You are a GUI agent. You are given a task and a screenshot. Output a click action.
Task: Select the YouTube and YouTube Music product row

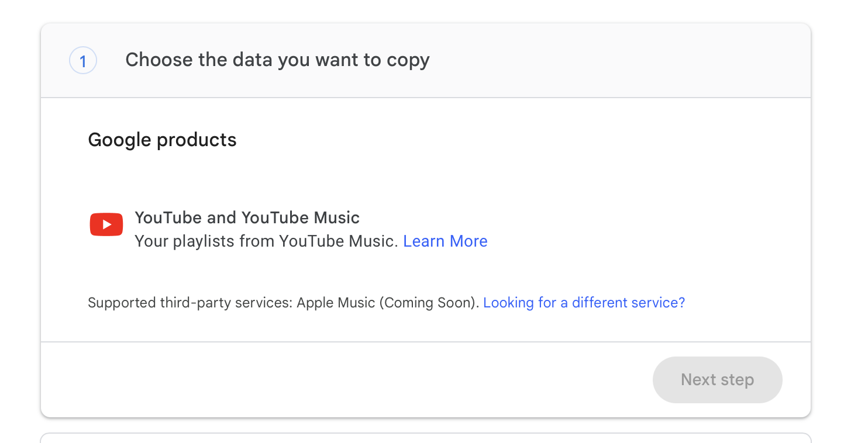point(426,229)
